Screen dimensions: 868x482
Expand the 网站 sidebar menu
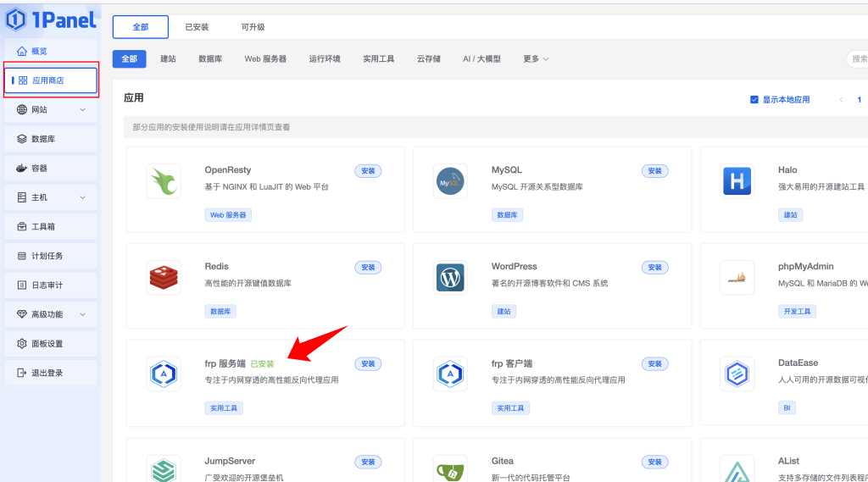point(51,109)
